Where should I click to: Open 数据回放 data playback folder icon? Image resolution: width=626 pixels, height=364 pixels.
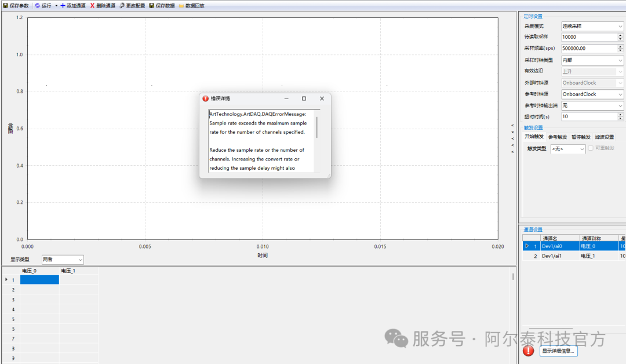click(x=181, y=5)
